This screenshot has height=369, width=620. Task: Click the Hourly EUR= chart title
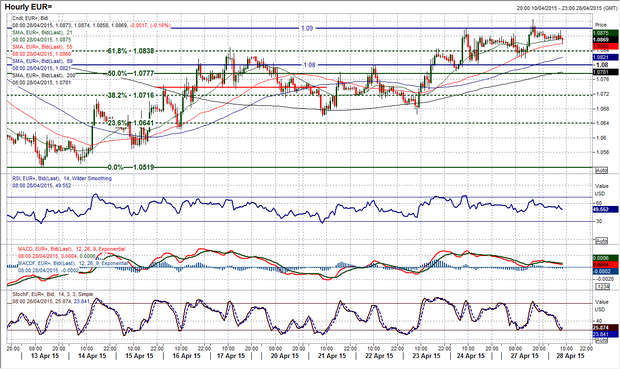[x=28, y=7]
